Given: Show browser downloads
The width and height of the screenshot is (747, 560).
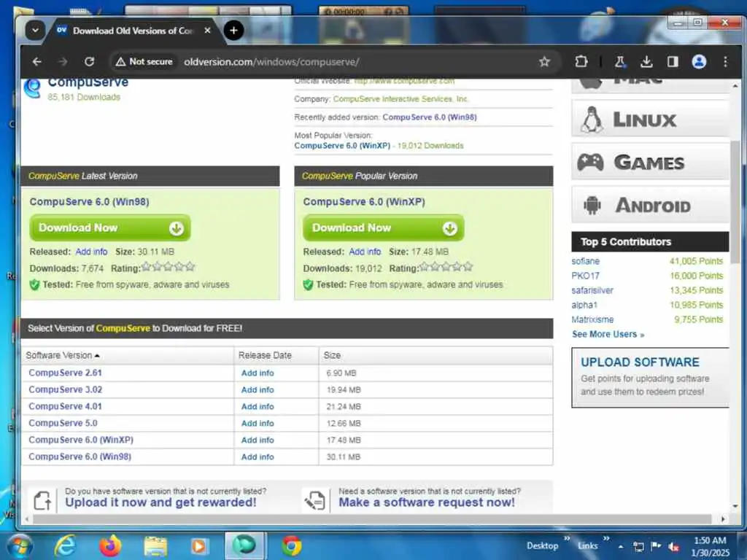Looking at the screenshot, I should [646, 61].
